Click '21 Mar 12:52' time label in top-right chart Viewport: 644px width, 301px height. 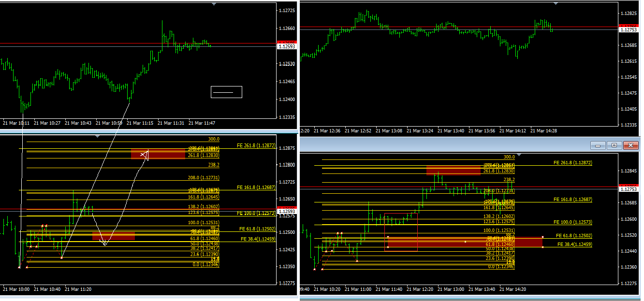point(358,130)
